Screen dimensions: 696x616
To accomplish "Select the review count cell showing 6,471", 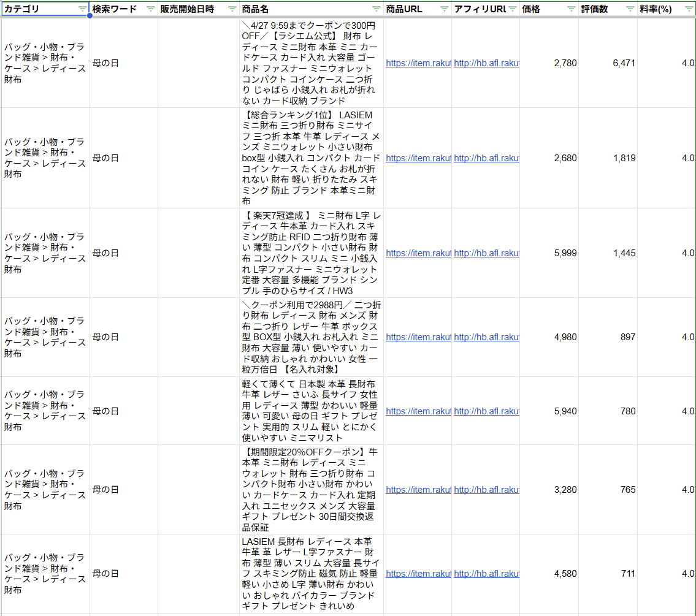I will (608, 63).
